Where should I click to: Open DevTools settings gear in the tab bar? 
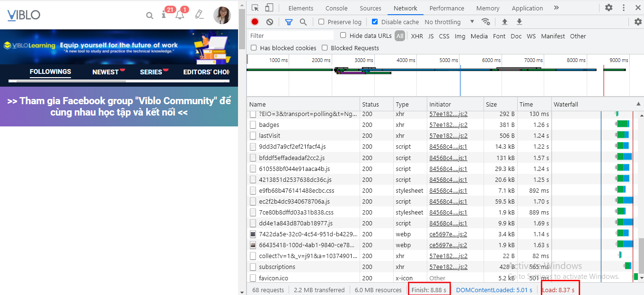(609, 8)
